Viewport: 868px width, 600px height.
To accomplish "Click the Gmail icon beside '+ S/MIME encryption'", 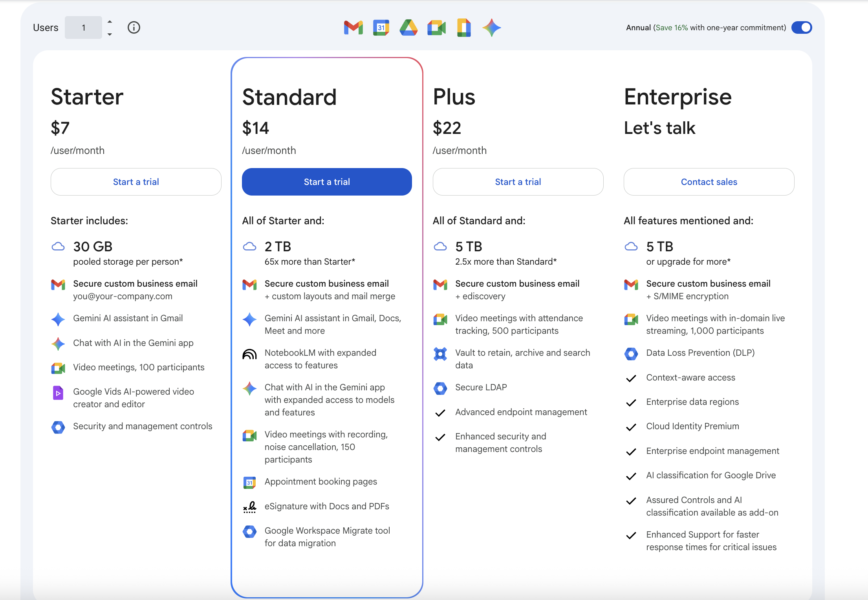I will point(631,284).
